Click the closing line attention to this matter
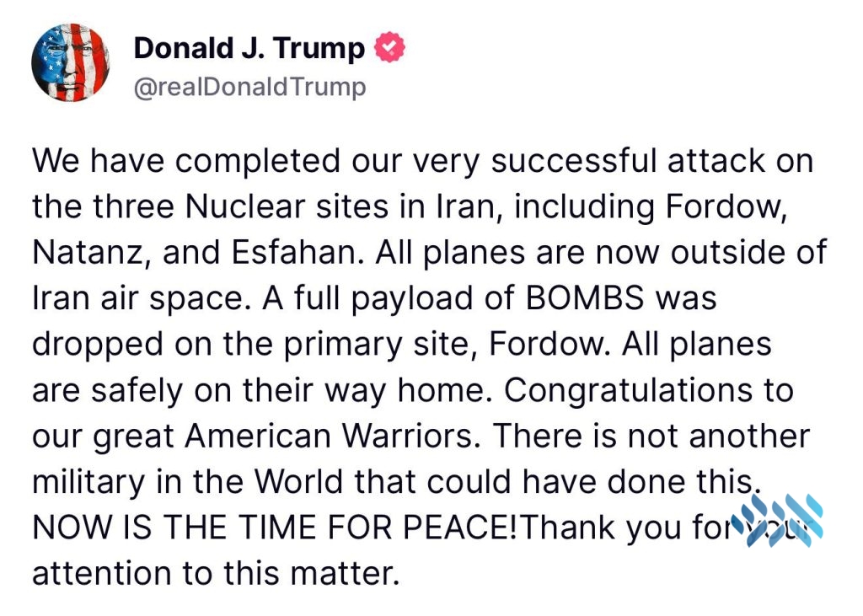The image size is (863, 616). 216,572
